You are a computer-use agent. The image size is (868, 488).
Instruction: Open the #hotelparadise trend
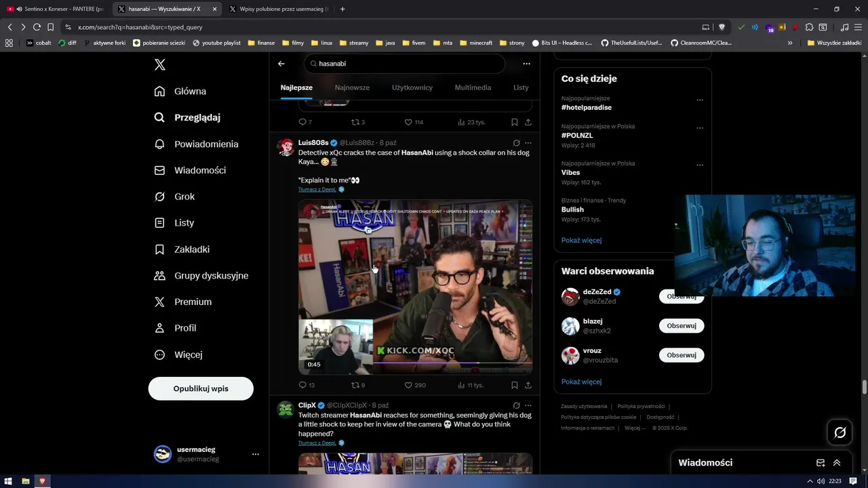(x=587, y=107)
